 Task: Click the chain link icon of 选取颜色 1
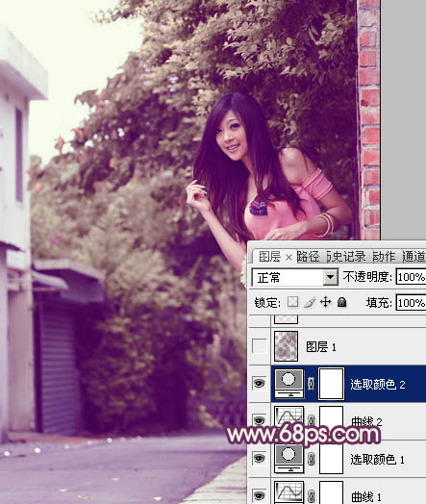(x=311, y=459)
